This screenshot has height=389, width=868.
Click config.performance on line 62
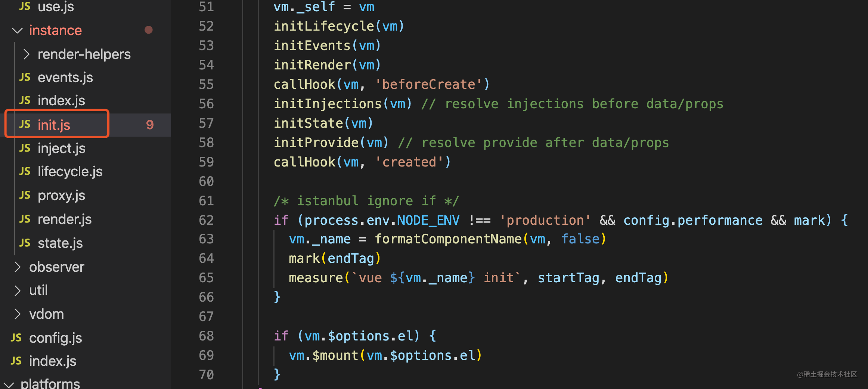[x=693, y=220]
